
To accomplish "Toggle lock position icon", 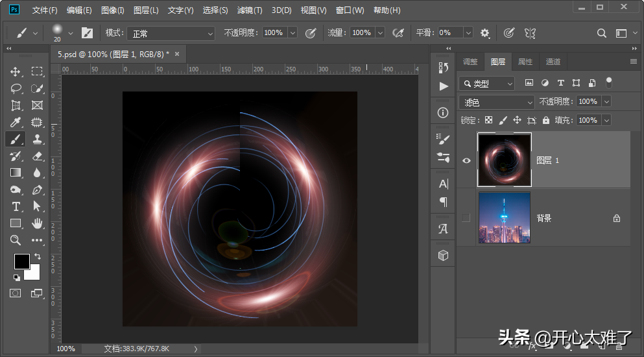I will [x=517, y=120].
